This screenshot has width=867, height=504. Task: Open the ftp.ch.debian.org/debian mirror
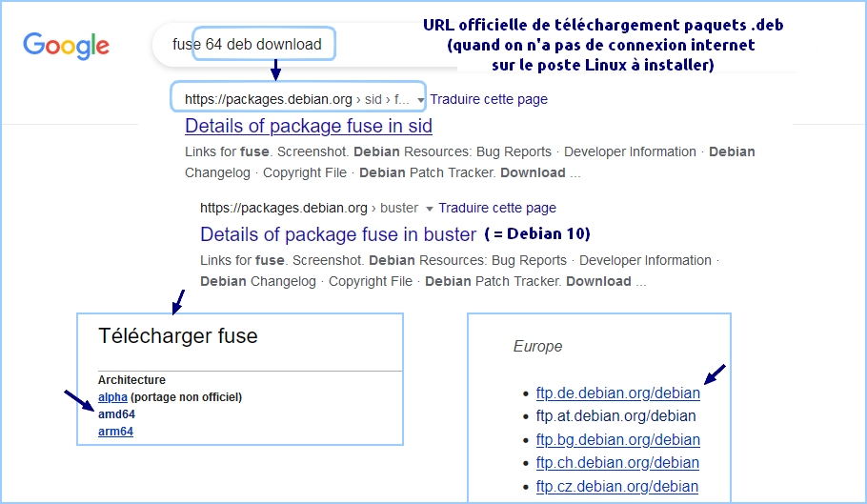coord(617,463)
